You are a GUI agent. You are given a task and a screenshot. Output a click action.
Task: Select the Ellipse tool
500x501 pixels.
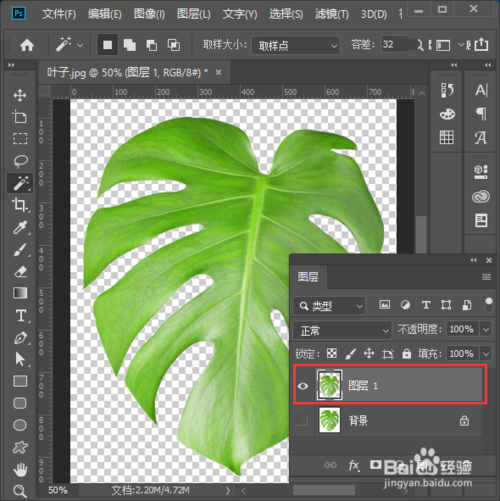point(20,425)
